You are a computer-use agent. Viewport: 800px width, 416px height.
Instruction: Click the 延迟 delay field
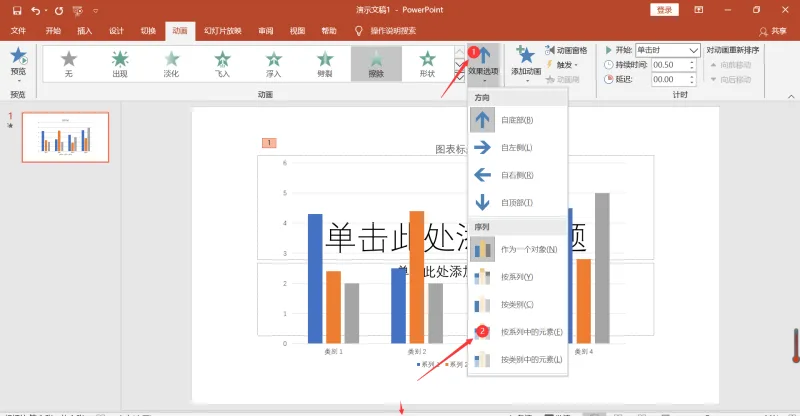tap(669, 79)
